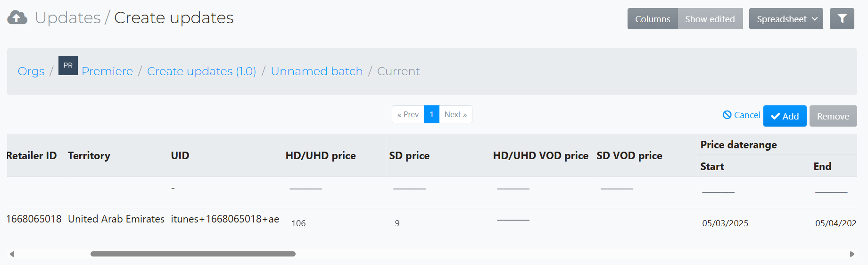Click the horizontal scrollbar thumb
The height and width of the screenshot is (265, 868).
click(193, 254)
